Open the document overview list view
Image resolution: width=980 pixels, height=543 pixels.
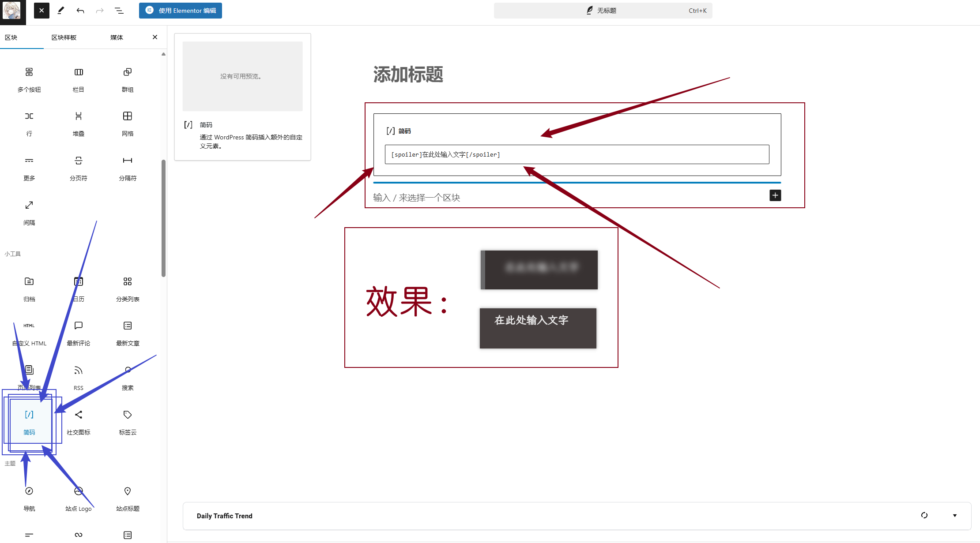[x=119, y=11]
